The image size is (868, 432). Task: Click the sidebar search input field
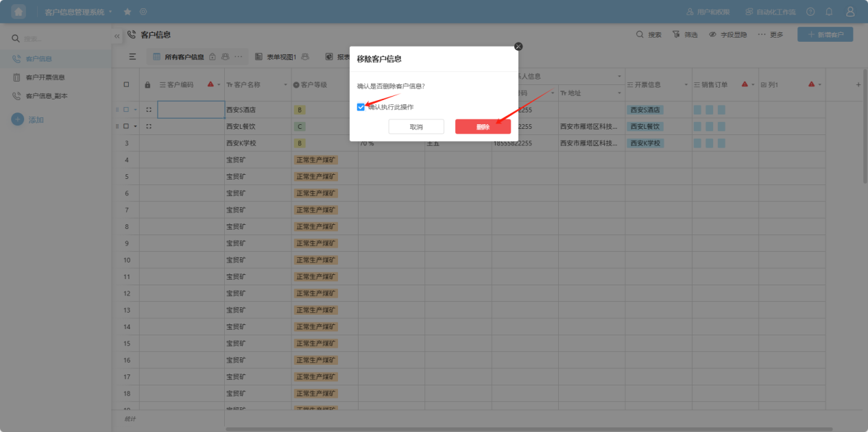click(62, 39)
